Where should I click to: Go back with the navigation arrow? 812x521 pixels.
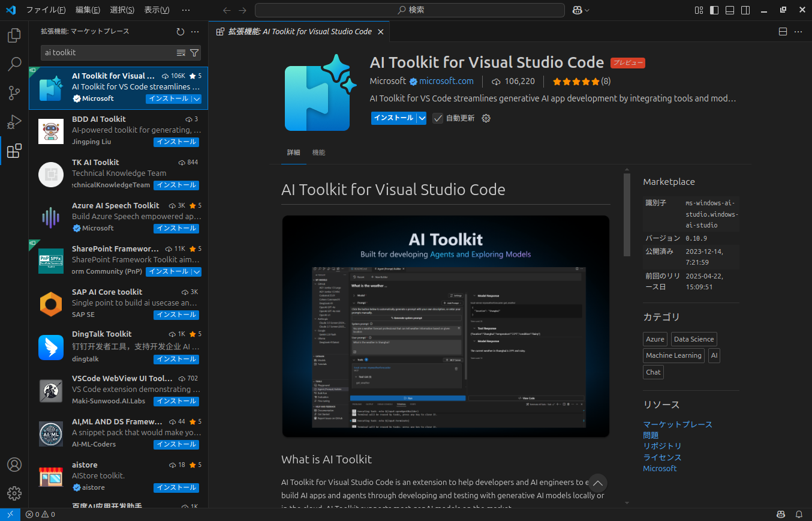(x=226, y=10)
